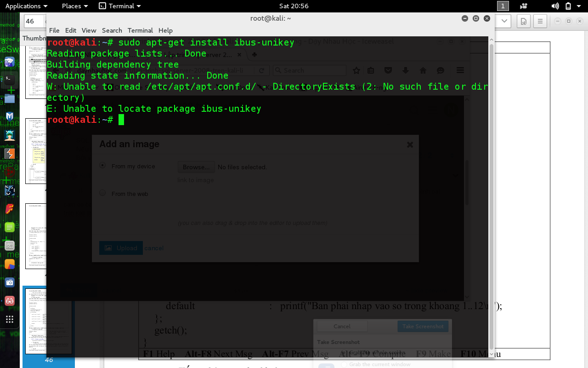Open the Terminal menu in menu bar

pyautogui.click(x=140, y=30)
